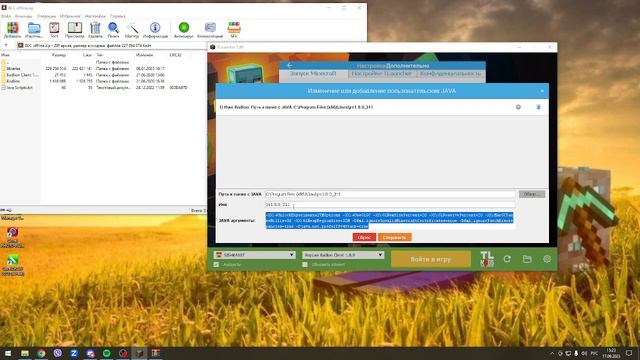Click the edit icon on the Radium Java entry
The image size is (640, 360).
pyautogui.click(x=518, y=107)
